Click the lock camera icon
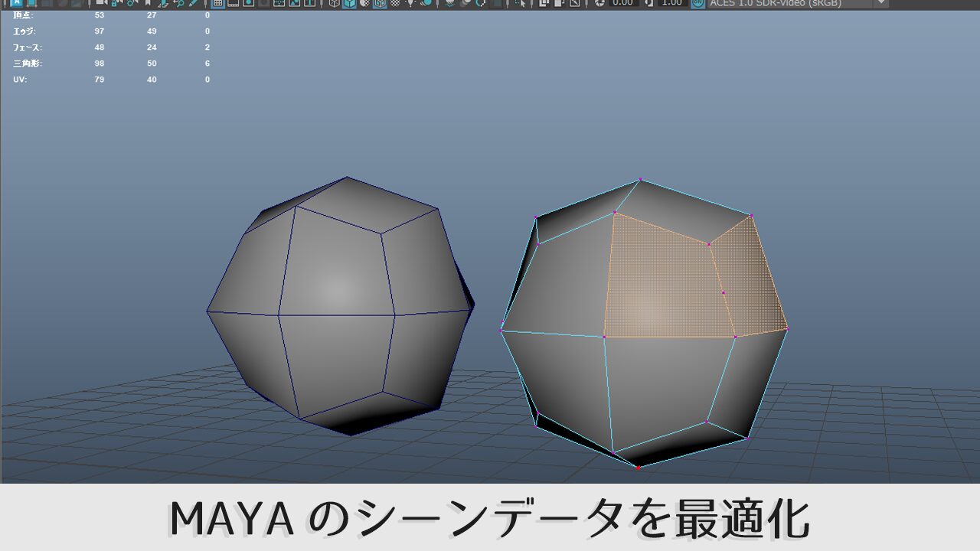This screenshot has height=551, width=980. click(x=113, y=5)
